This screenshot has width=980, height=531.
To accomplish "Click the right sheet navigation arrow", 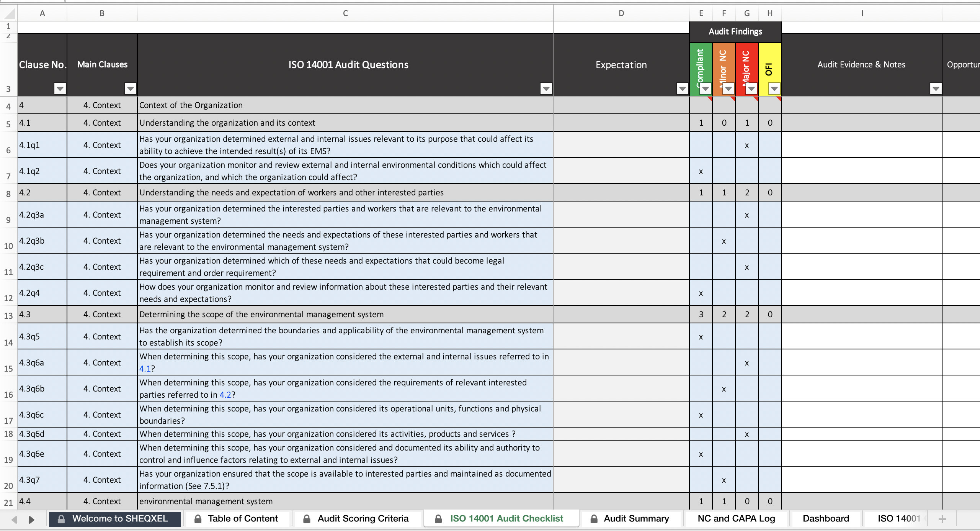I will point(31,520).
